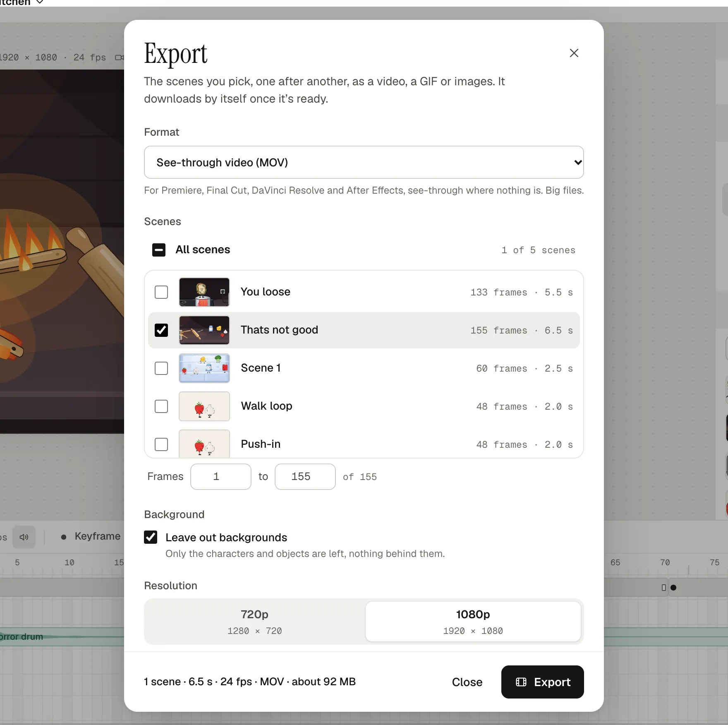This screenshot has height=725, width=728.
Task: Click the '1 of 5 scenes' counter
Action: coord(538,250)
